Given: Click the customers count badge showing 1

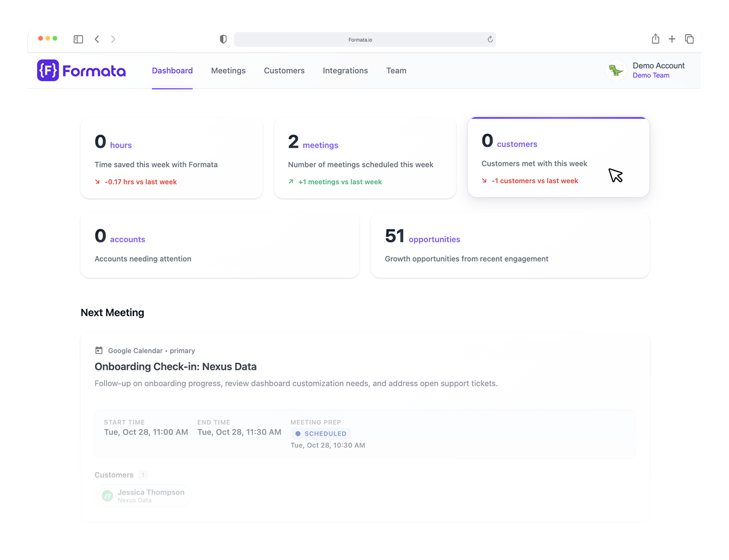Looking at the screenshot, I should coord(143,474).
